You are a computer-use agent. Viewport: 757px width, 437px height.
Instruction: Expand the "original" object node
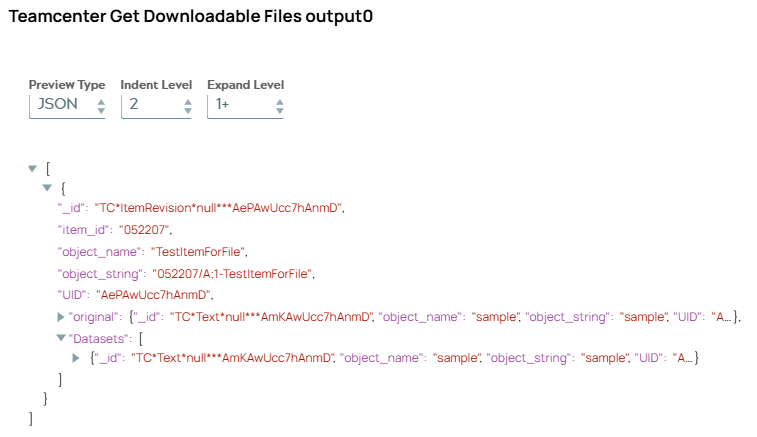click(61, 317)
